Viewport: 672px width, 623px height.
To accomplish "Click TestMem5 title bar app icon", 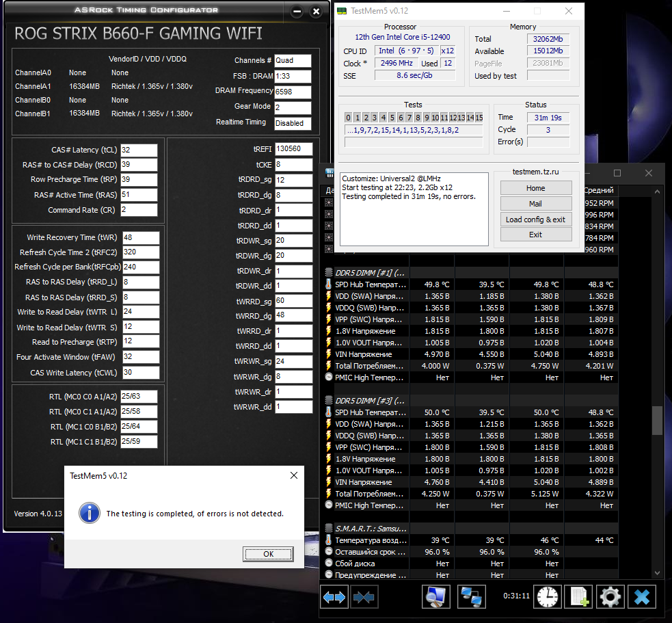I will [x=342, y=11].
